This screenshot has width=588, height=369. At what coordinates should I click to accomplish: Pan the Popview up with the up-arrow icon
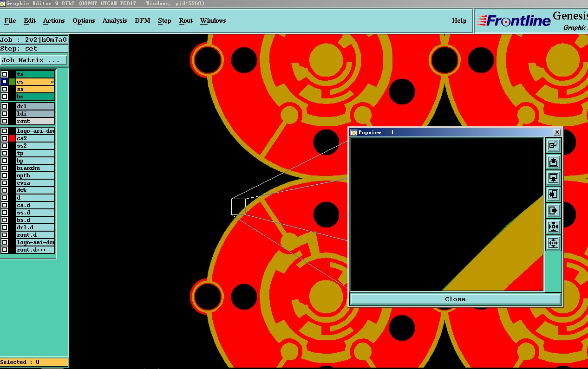tap(553, 162)
